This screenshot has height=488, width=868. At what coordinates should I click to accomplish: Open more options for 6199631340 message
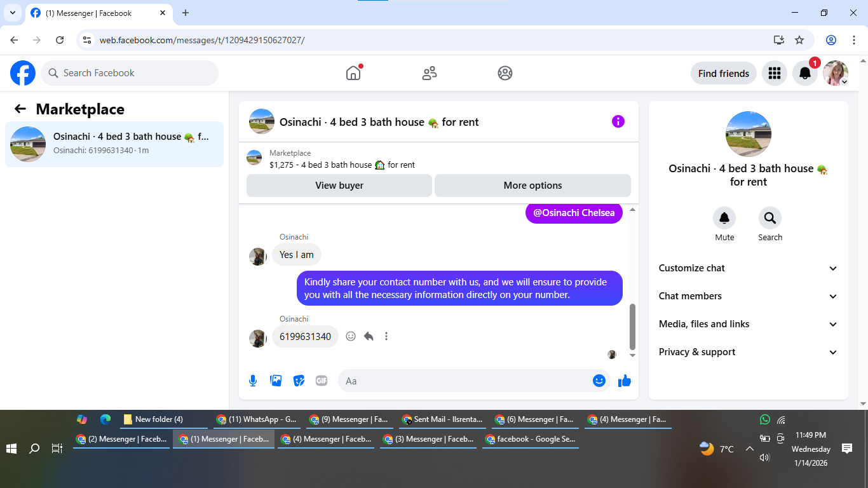click(x=386, y=336)
